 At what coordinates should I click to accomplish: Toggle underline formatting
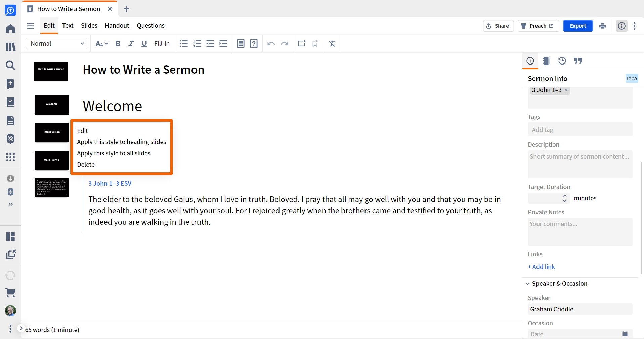144,43
